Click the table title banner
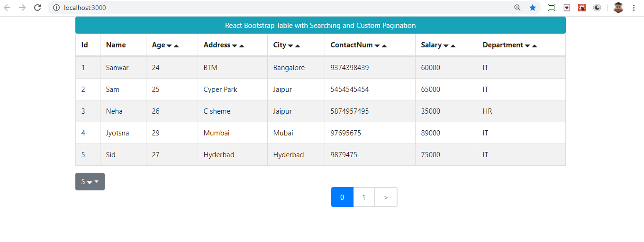 pos(320,26)
